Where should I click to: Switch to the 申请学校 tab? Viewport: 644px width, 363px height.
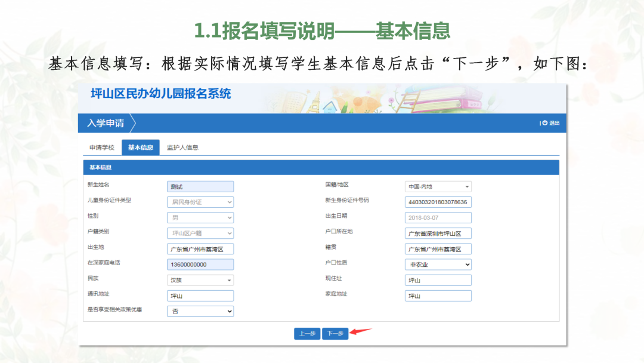(x=103, y=146)
